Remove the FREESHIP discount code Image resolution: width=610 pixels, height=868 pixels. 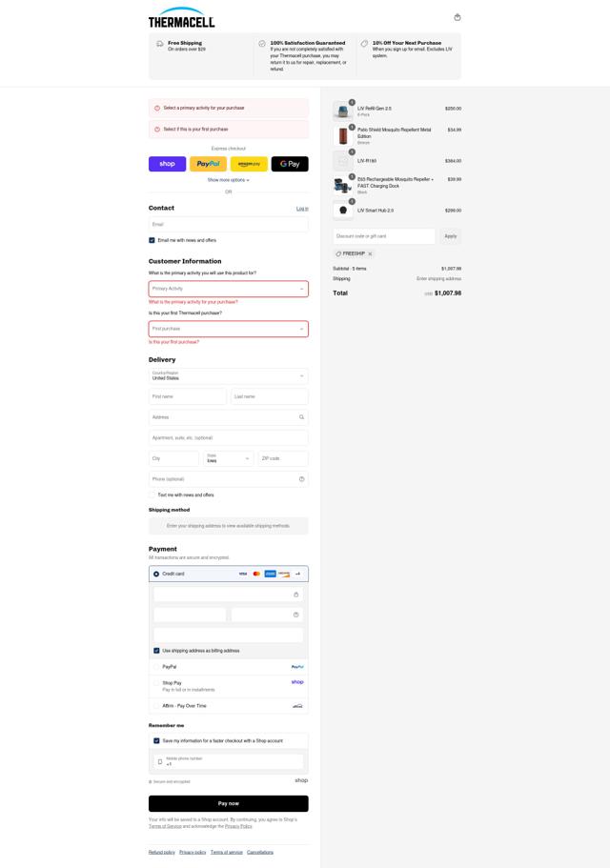point(371,253)
